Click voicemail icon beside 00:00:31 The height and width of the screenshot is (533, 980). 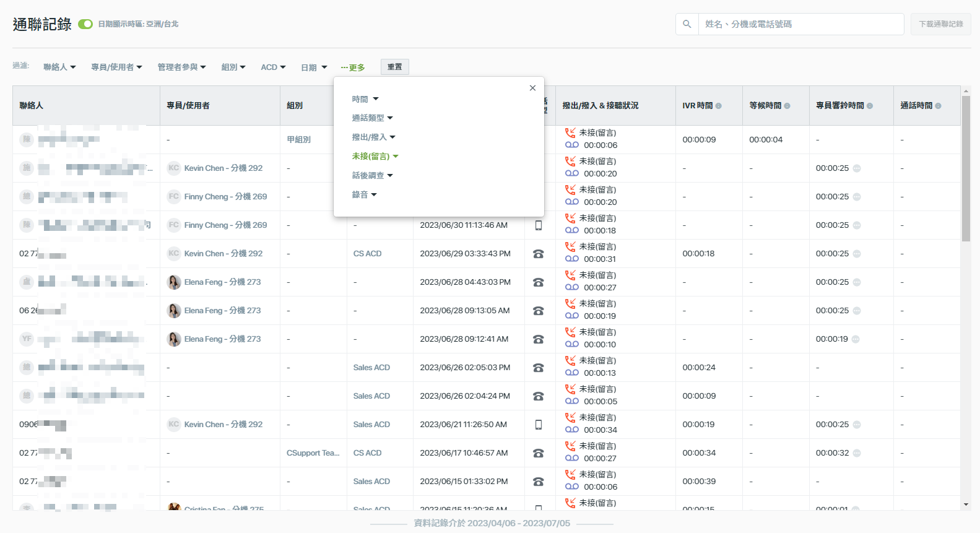[x=572, y=259]
